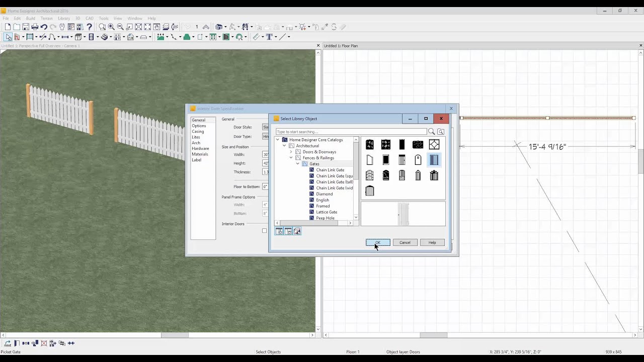The width and height of the screenshot is (644, 362).
Task: Open the CAD menu
Action: point(90,18)
